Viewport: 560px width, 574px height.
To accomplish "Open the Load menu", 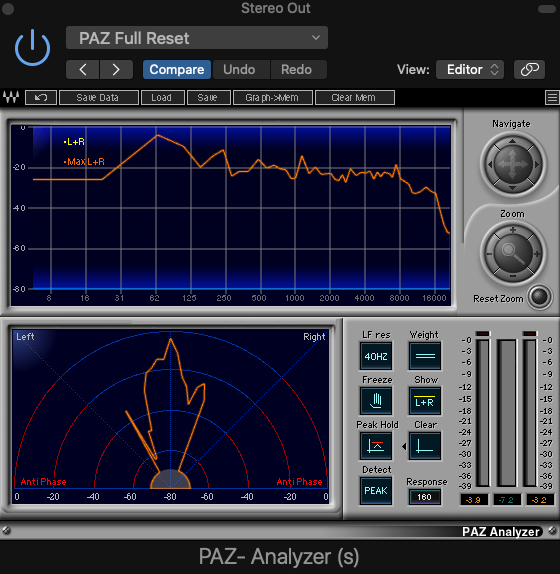I will [163, 98].
